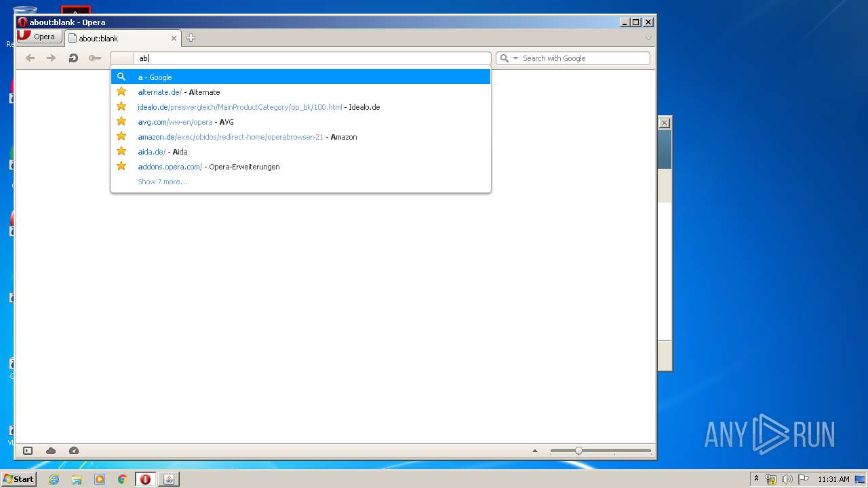Screen dimensions: 868x488
Task: Open a new tab with plus button
Action: coord(191,38)
